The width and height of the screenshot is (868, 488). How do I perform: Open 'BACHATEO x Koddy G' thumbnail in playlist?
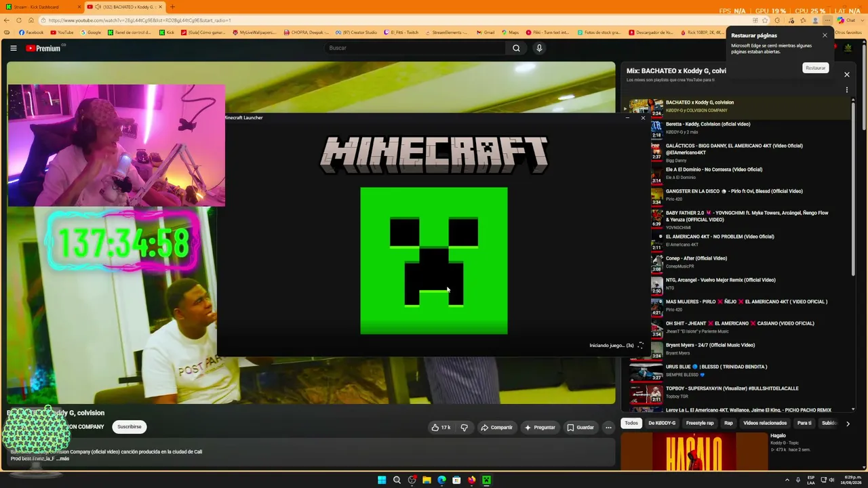[x=646, y=107]
